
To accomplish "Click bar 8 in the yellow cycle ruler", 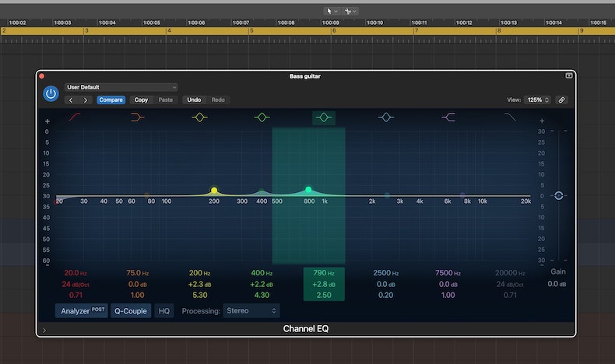I will [499, 30].
